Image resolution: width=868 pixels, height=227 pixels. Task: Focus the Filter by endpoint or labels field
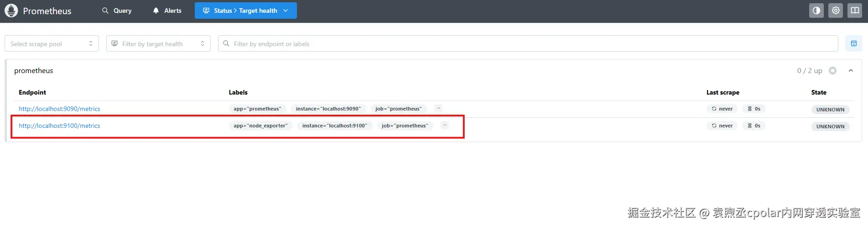[528, 43]
